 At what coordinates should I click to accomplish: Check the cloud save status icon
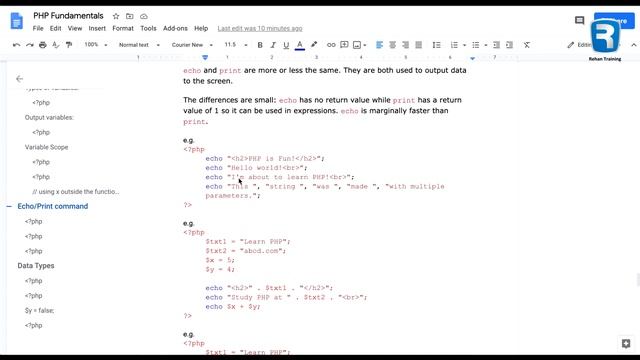tap(144, 16)
